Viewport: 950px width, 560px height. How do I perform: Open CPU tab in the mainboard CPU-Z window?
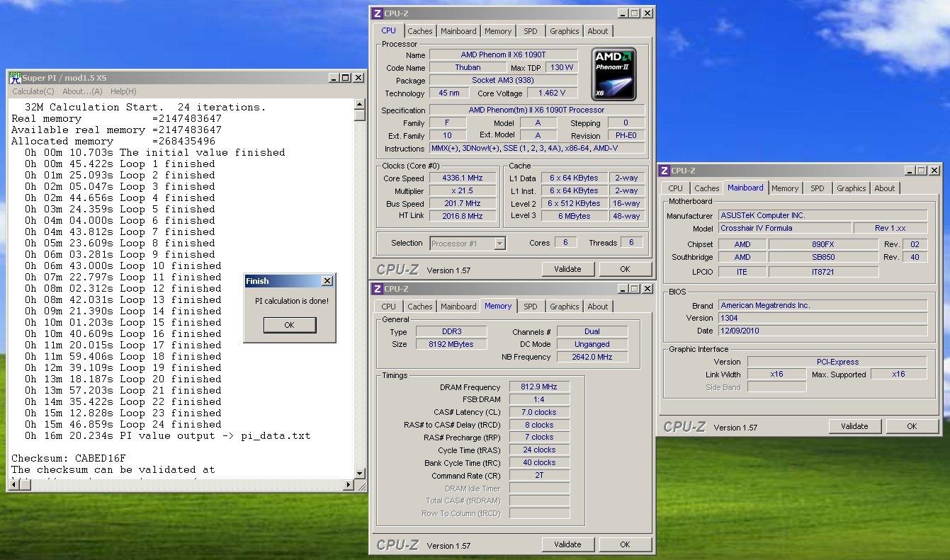pos(676,188)
